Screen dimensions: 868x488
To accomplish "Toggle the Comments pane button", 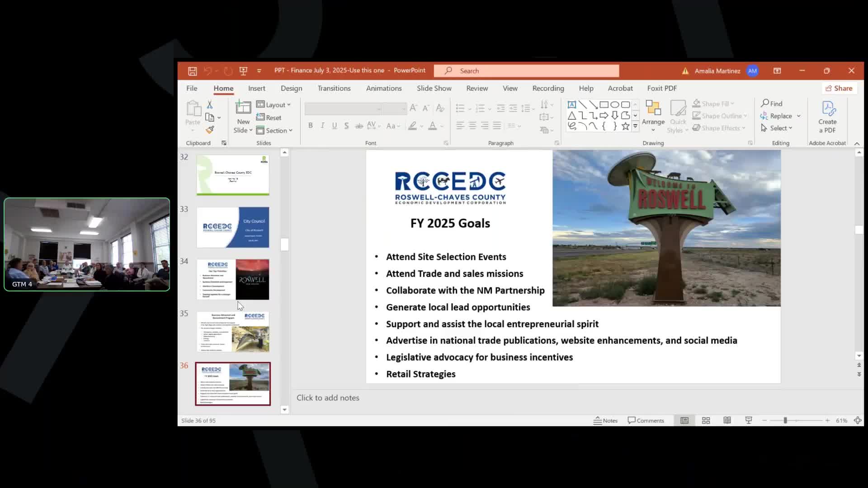I will (x=646, y=421).
